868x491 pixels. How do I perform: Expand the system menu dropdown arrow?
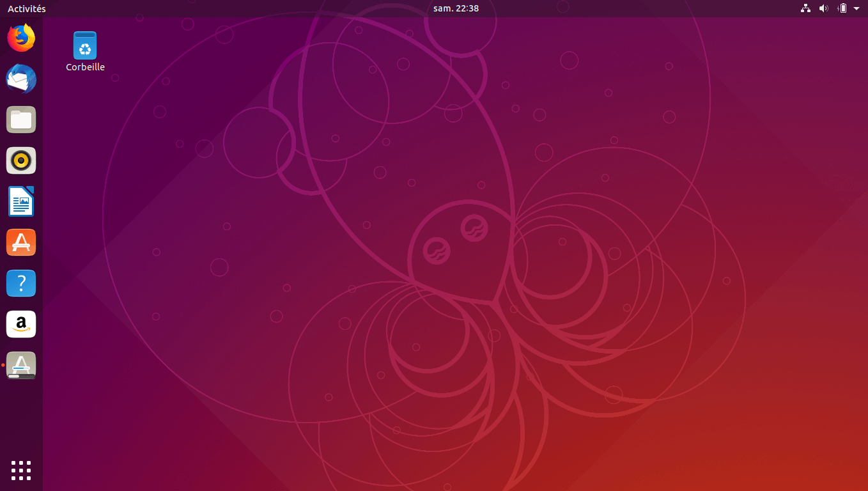click(856, 8)
